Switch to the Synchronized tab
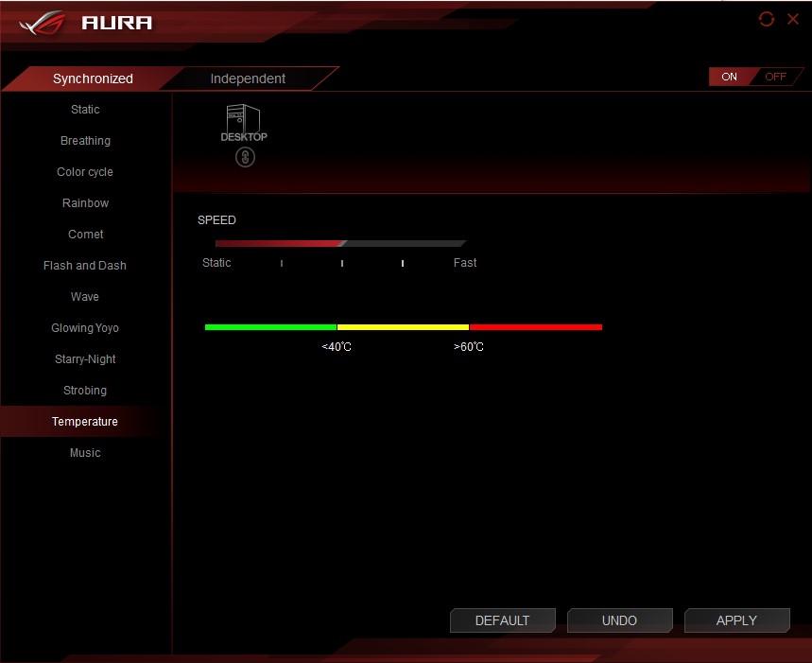Image resolution: width=812 pixels, height=663 pixels. click(93, 79)
